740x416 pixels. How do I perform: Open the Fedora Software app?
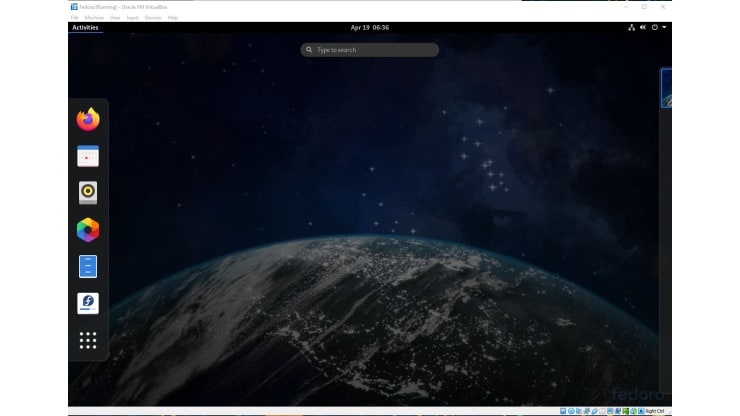pos(88,303)
